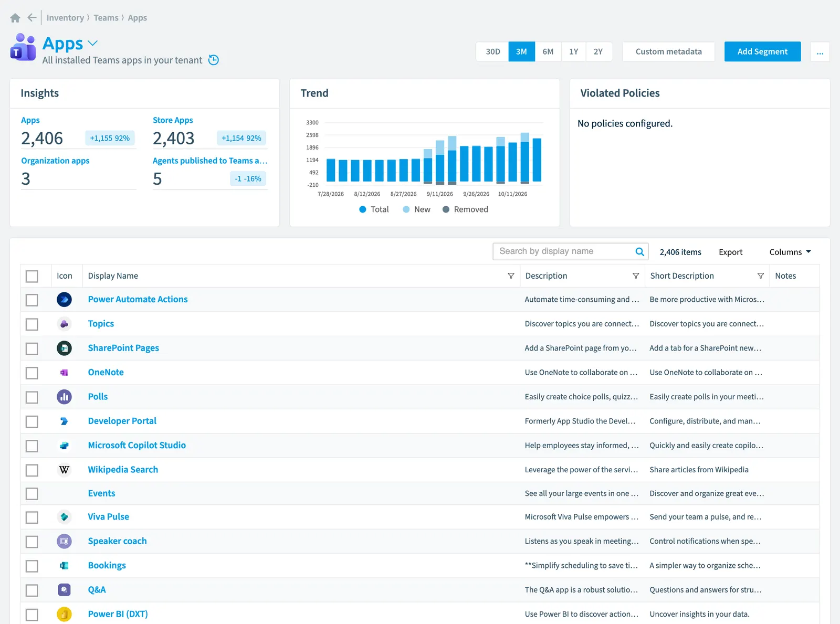Screen dimensions: 840x624
Task: Click the Inventory breadcrumb link
Action: pyautogui.click(x=65, y=18)
